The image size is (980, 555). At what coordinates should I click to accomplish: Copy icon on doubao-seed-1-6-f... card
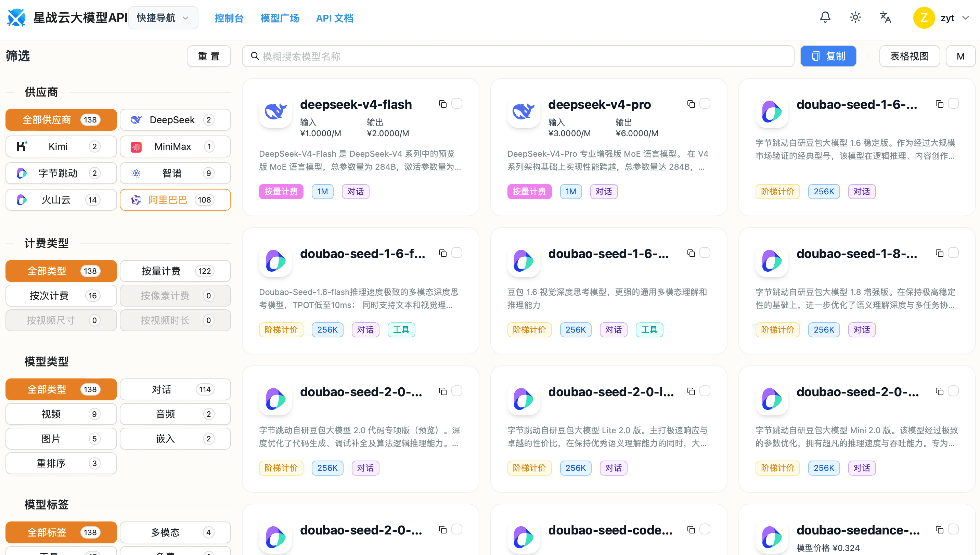coord(442,253)
